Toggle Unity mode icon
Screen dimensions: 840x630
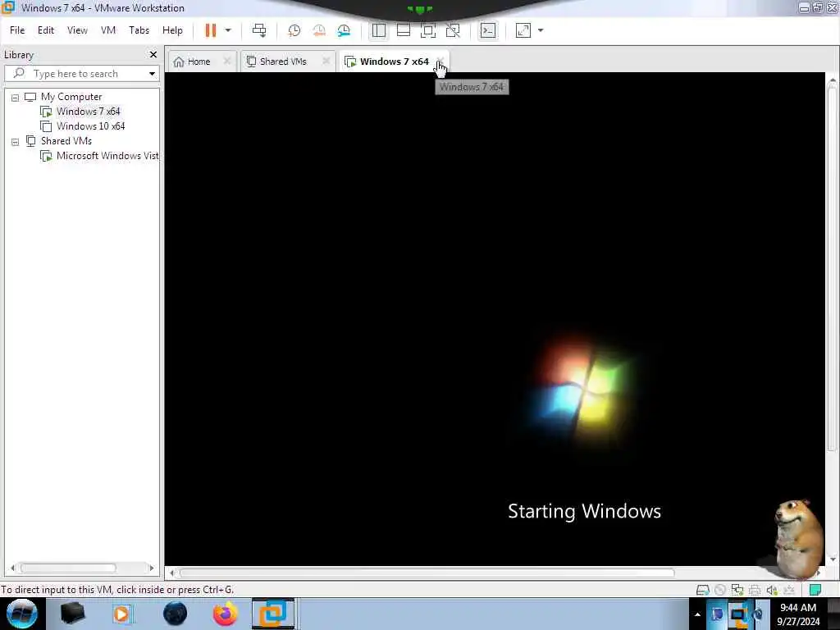click(453, 30)
